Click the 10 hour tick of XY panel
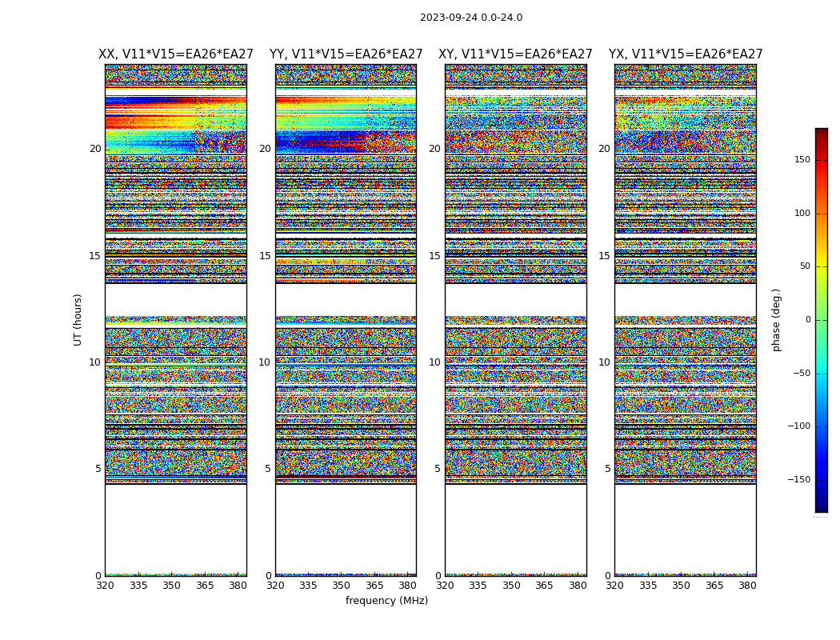The height and width of the screenshot is (640, 840). coord(434,362)
